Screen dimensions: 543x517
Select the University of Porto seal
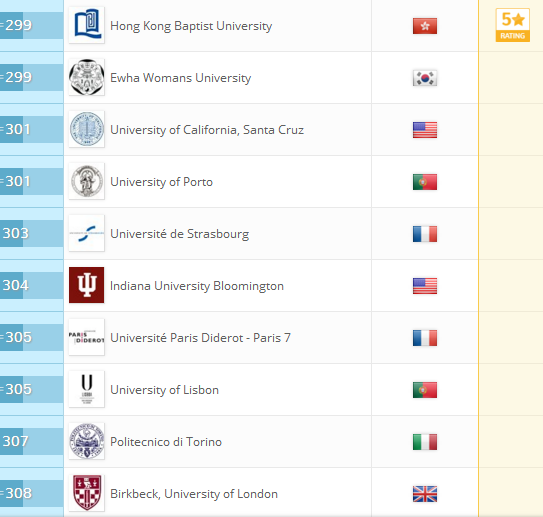87,181
